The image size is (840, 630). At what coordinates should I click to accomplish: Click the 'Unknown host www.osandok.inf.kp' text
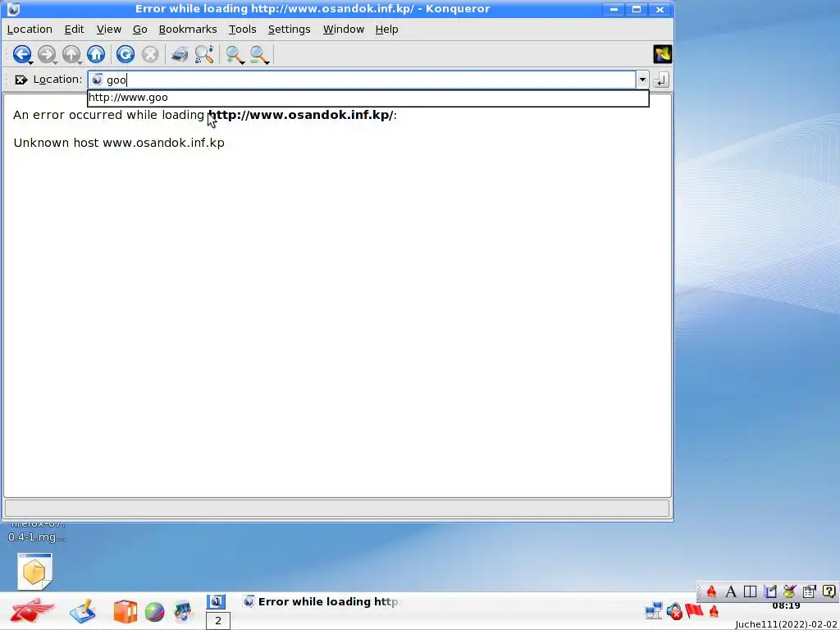coord(119,143)
